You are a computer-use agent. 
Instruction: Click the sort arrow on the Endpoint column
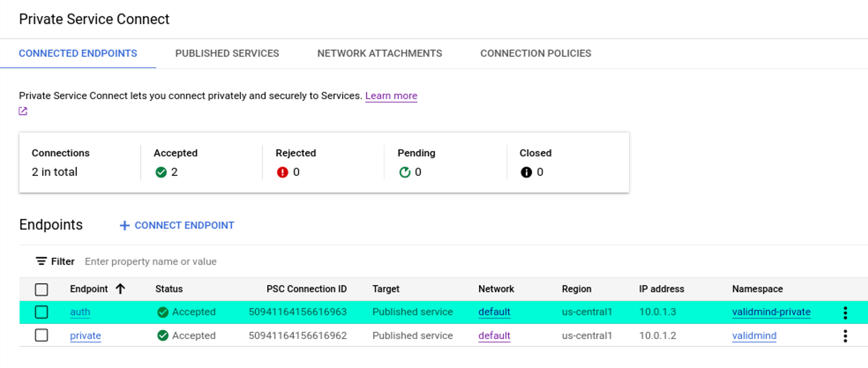(120, 289)
